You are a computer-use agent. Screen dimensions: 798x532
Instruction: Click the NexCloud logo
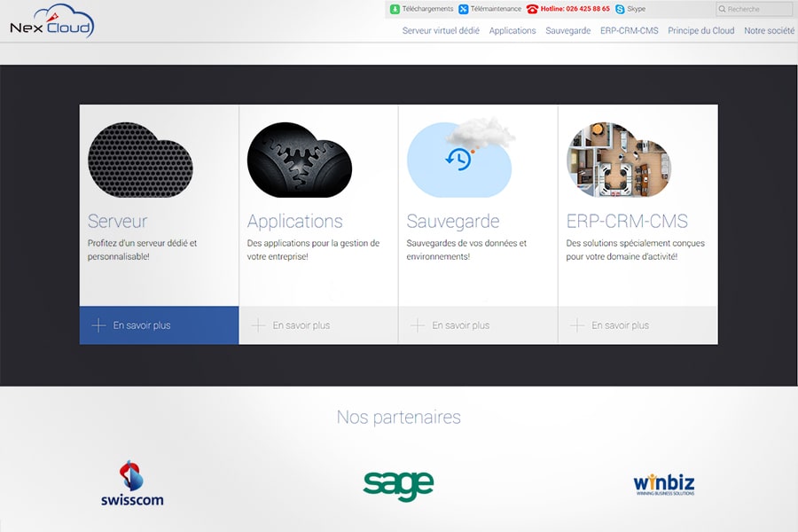click(x=51, y=21)
